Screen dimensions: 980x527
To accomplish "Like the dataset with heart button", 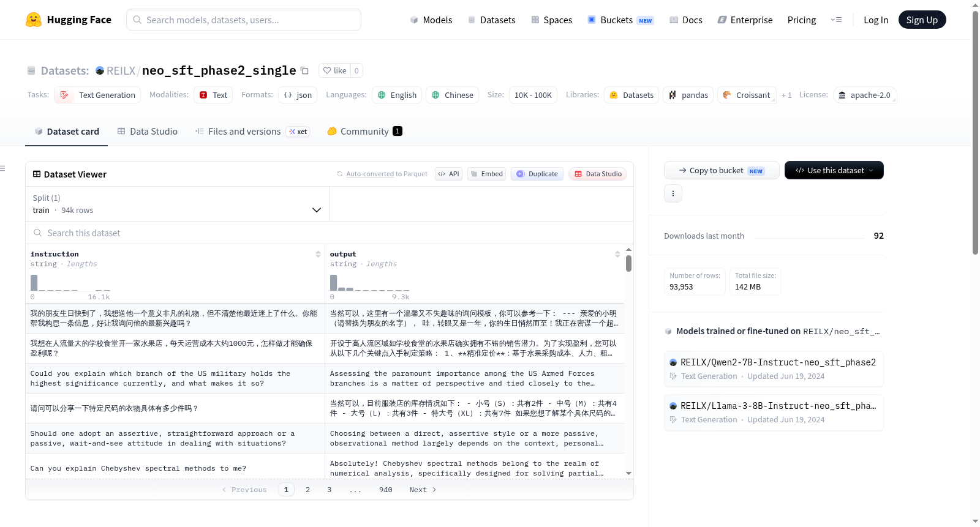I will pos(335,70).
